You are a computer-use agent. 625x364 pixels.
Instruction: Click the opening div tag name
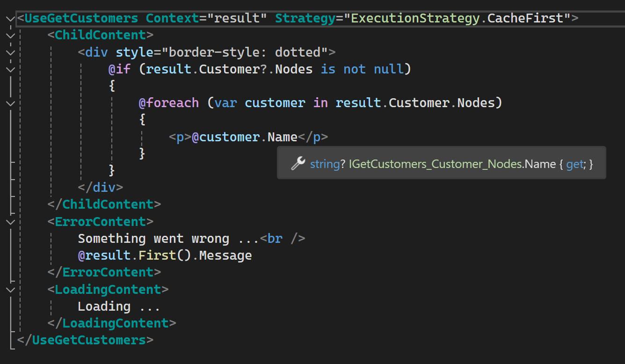point(96,52)
